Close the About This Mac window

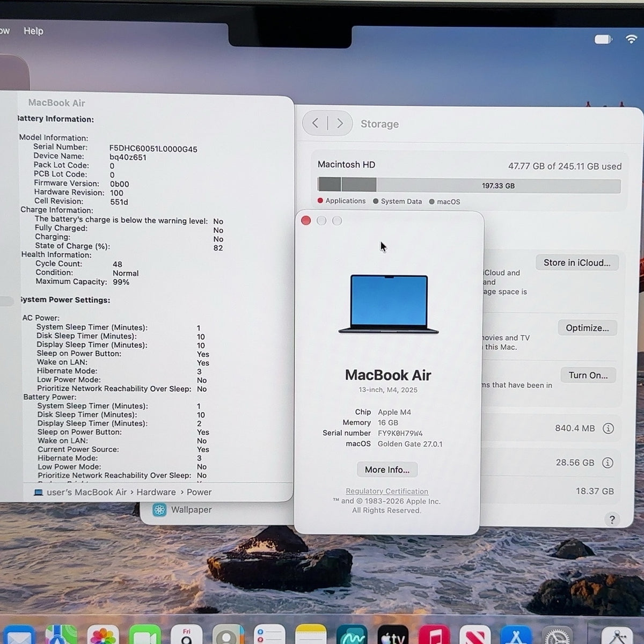306,221
